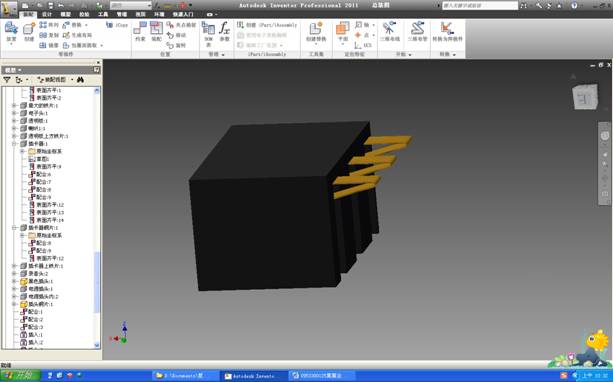Click the binoculars find icon in browser
This screenshot has width=613, height=382.
coord(81,80)
